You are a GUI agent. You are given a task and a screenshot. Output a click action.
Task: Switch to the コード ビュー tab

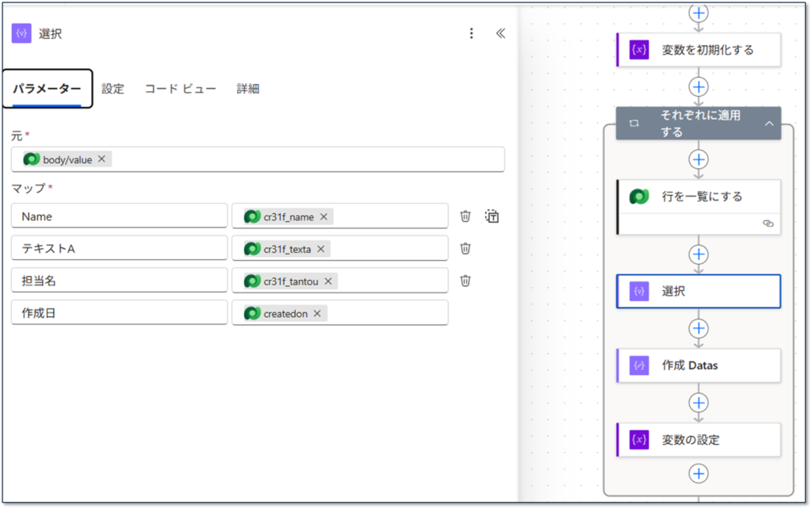click(x=180, y=89)
